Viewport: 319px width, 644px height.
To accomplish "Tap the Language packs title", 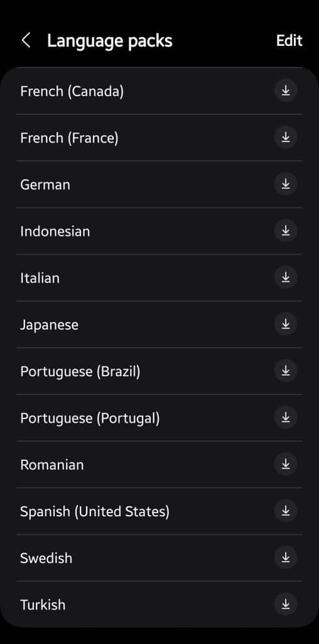I will pyautogui.click(x=109, y=41).
